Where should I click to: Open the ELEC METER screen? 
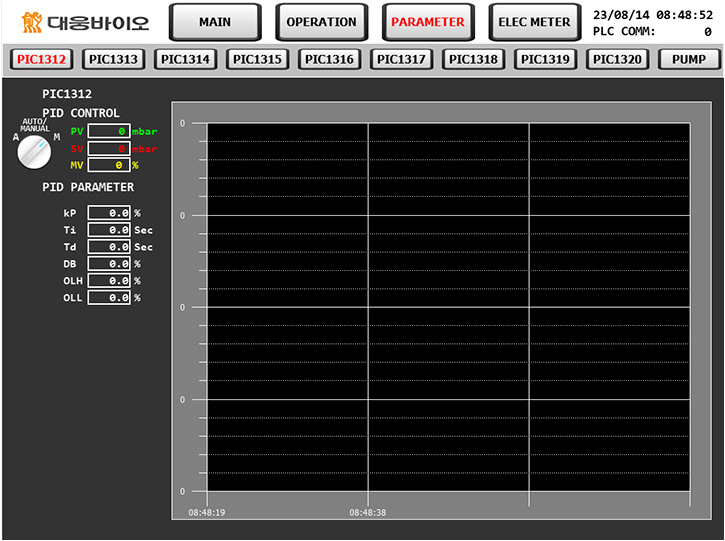[x=535, y=22]
